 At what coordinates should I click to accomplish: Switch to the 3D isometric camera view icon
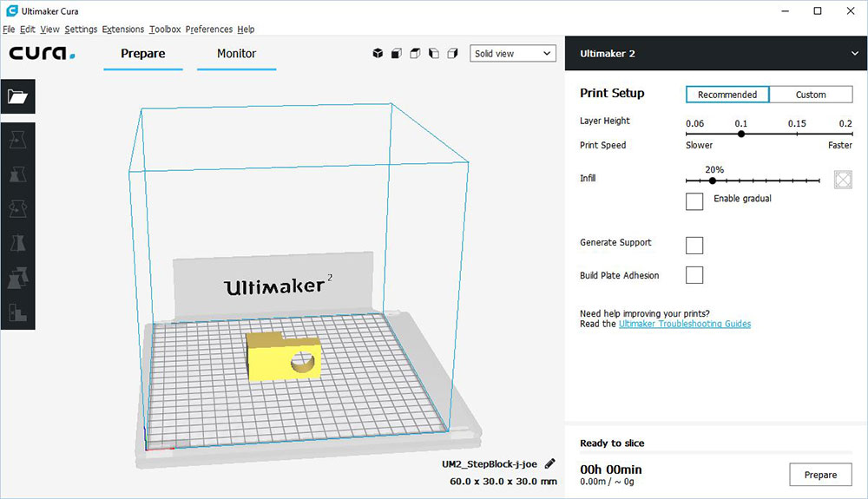tap(378, 54)
